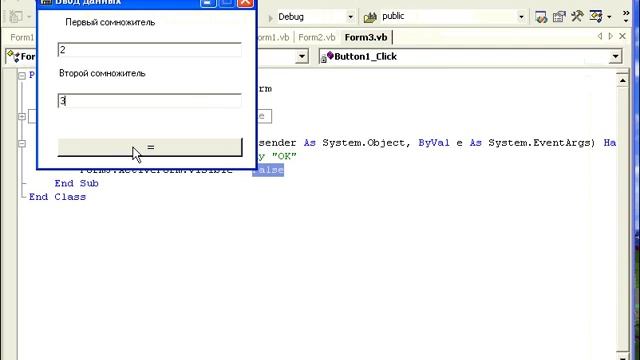The width and height of the screenshot is (640, 360).
Task: Close the Ввод данных dialog
Action: pos(245,2)
